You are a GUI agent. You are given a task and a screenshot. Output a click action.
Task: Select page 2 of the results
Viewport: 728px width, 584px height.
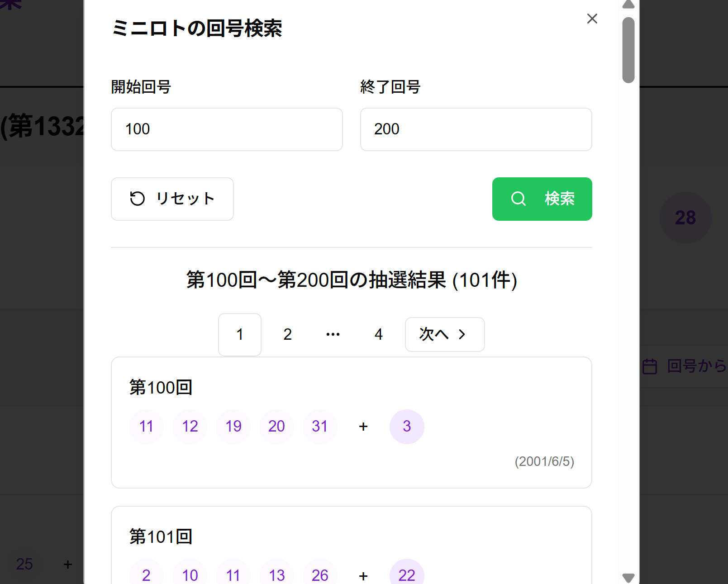tap(287, 334)
